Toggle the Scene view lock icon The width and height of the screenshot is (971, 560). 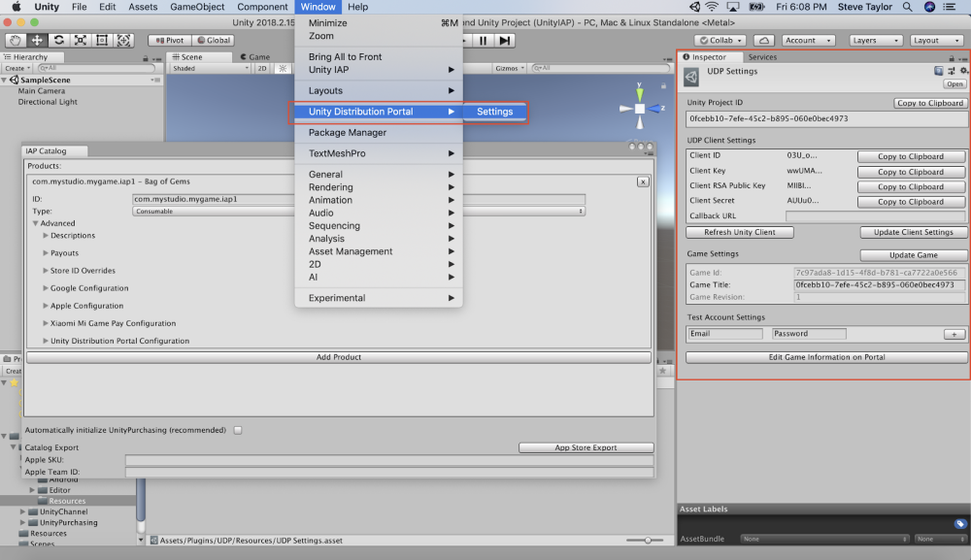663,86
